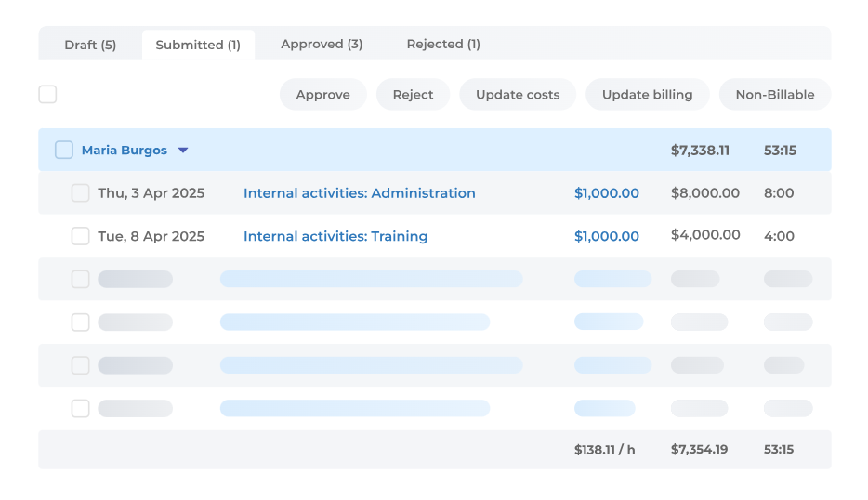Open Internal activities: Administration link
The width and height of the screenshot is (868, 500).
(359, 193)
